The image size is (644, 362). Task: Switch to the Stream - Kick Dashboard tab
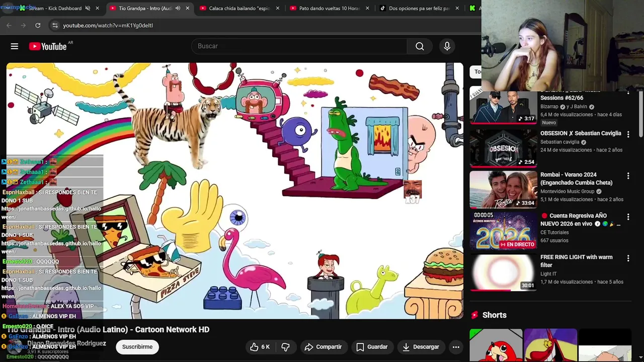coord(54,8)
